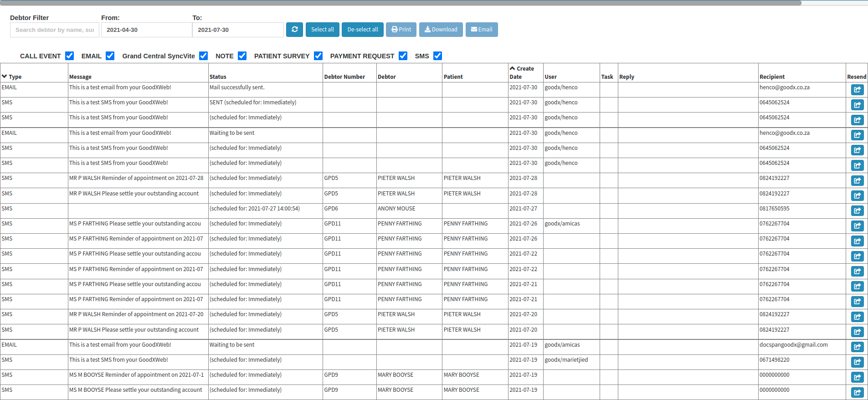868x400 pixels.
Task: Resend SMS from user goodx/amicas to Penny Farthing
Action: coord(857,226)
